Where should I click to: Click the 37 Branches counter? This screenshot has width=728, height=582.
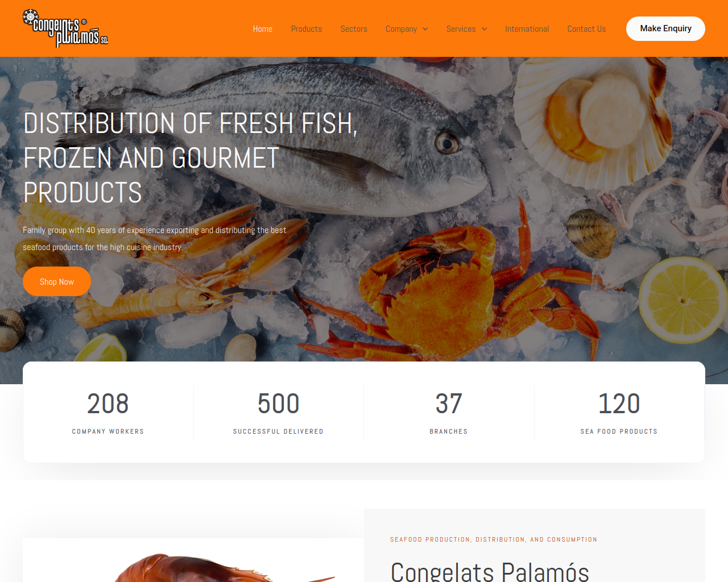click(x=449, y=412)
